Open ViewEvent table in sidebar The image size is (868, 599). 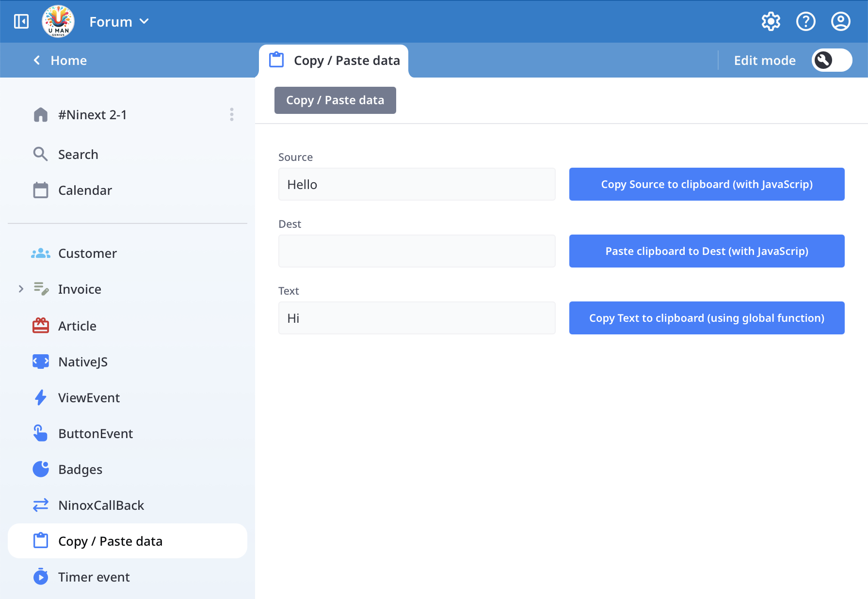128,397
